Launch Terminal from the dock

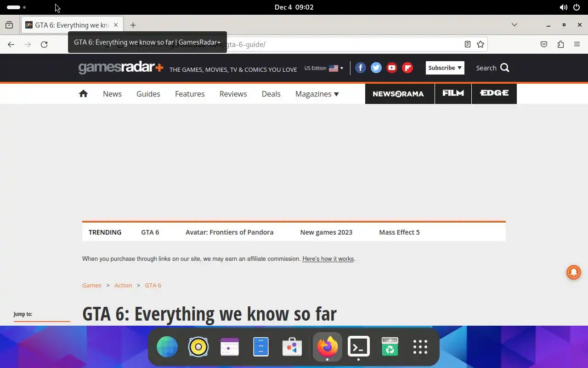coord(358,347)
